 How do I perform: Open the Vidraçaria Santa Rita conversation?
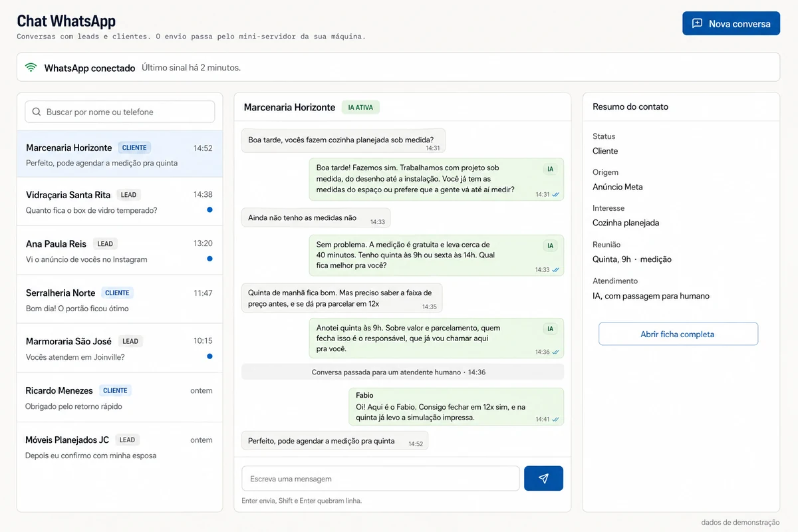pos(120,202)
